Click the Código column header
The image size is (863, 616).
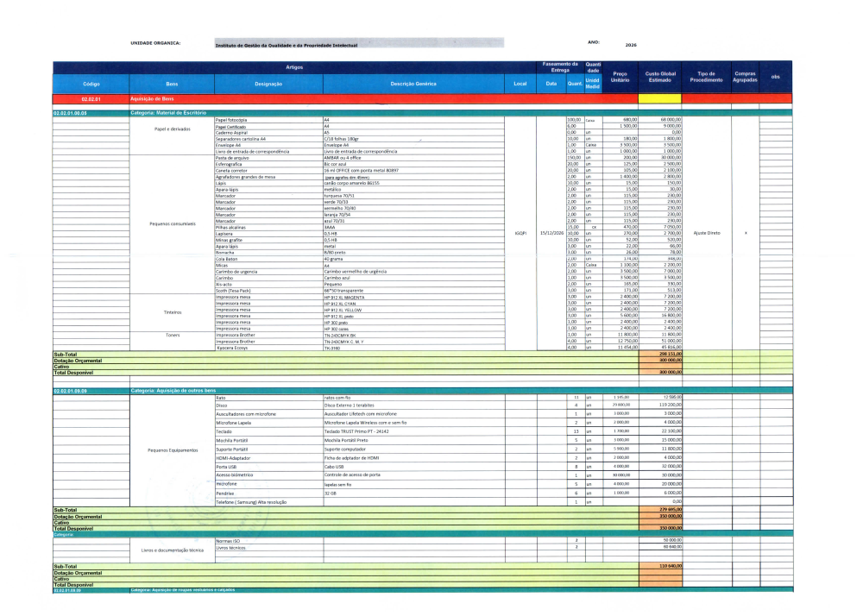click(91, 84)
